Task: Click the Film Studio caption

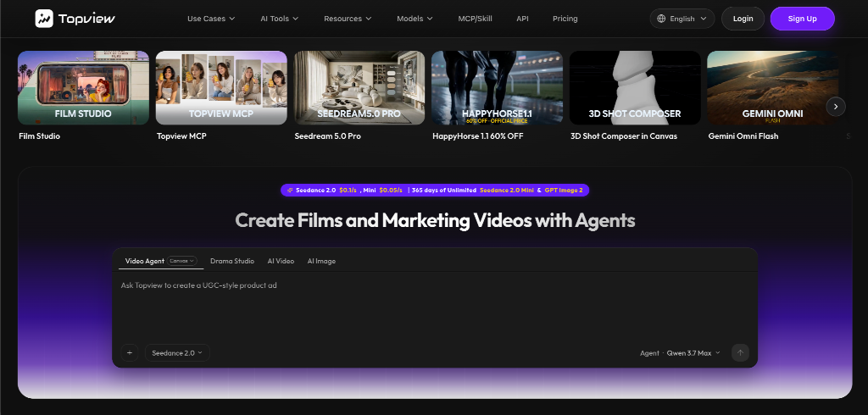Action: (x=39, y=136)
